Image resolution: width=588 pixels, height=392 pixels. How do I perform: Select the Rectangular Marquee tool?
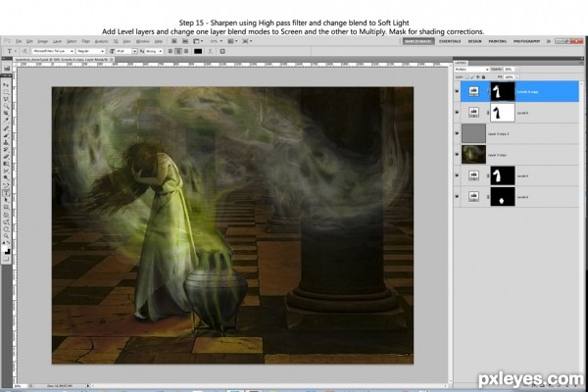click(7, 92)
